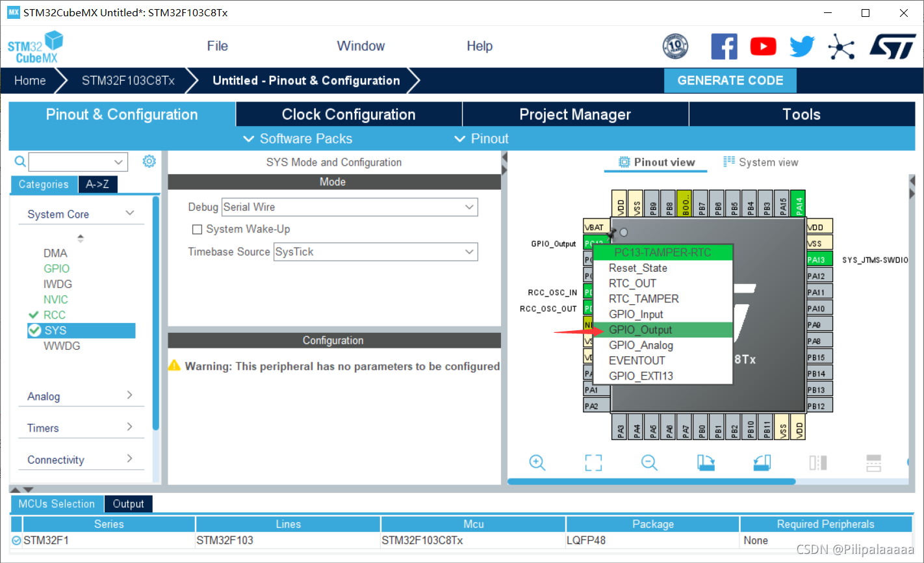Expand the Timers category
The width and height of the screenshot is (924, 563).
click(130, 427)
